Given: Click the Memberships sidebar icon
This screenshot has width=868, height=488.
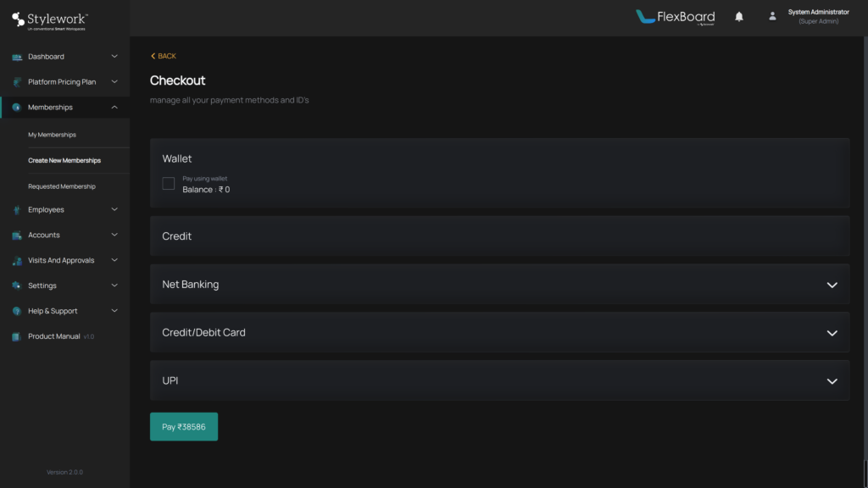Looking at the screenshot, I should (x=17, y=108).
